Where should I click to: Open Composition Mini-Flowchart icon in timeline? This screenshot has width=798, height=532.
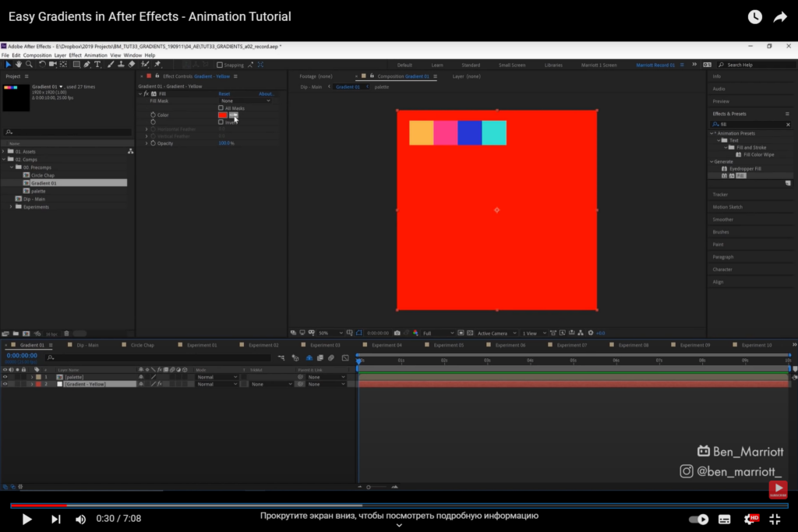pyautogui.click(x=281, y=358)
